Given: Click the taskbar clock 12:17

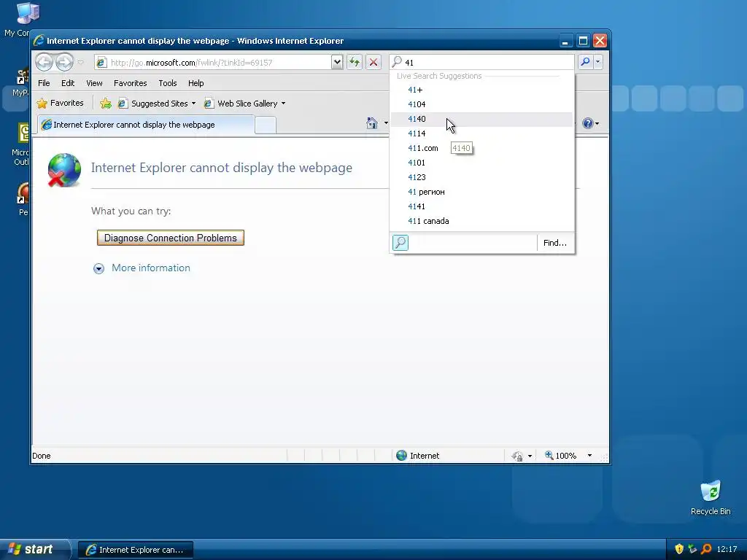Looking at the screenshot, I should pos(727,550).
